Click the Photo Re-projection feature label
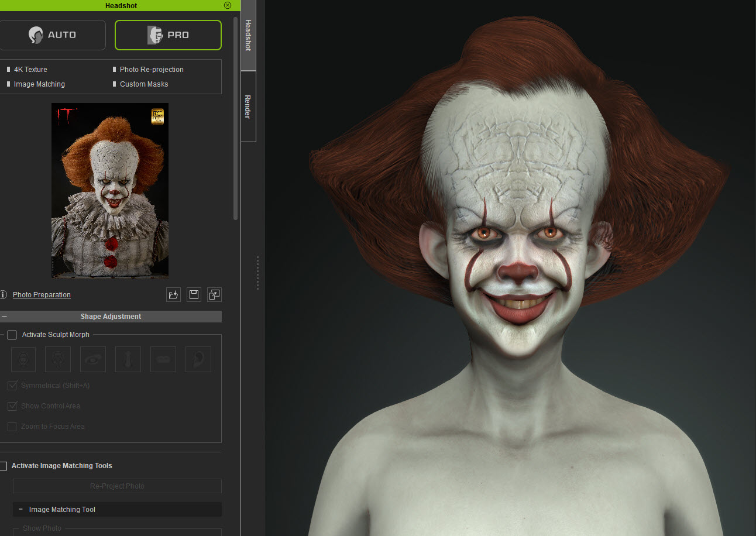 [152, 70]
